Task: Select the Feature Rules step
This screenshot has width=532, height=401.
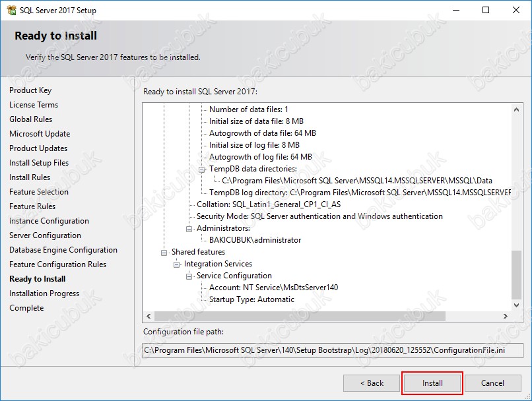Action: (32, 206)
